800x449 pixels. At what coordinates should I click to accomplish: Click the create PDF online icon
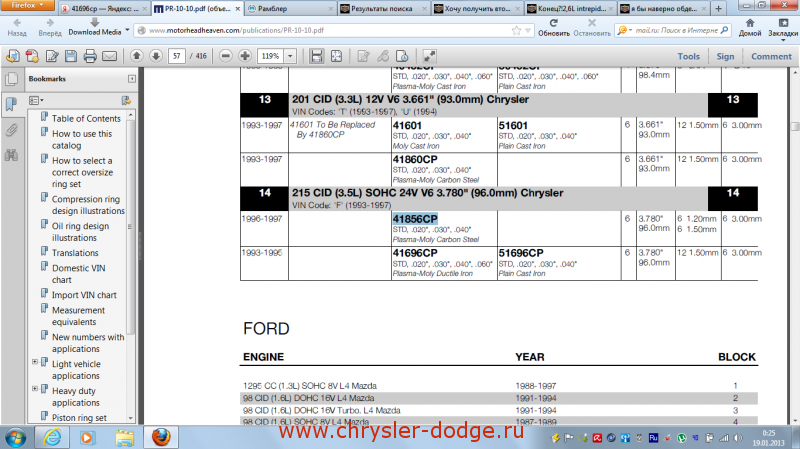pyautogui.click(x=13, y=56)
